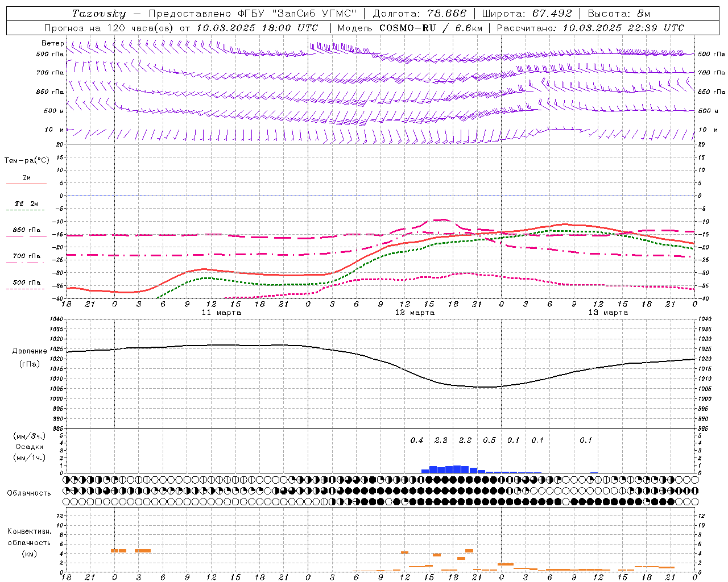Click the 700 гПа entry in temperature legend
The width and height of the screenshot is (728, 582).
point(27,256)
